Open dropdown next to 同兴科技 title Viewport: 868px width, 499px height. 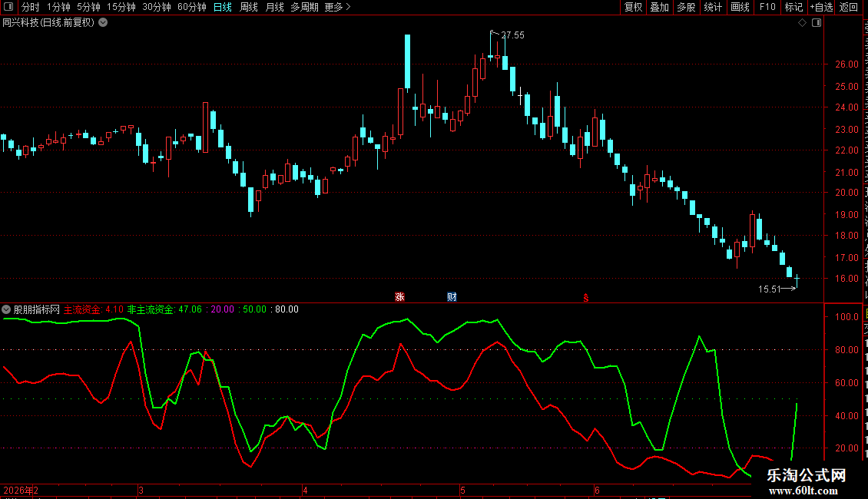point(103,23)
